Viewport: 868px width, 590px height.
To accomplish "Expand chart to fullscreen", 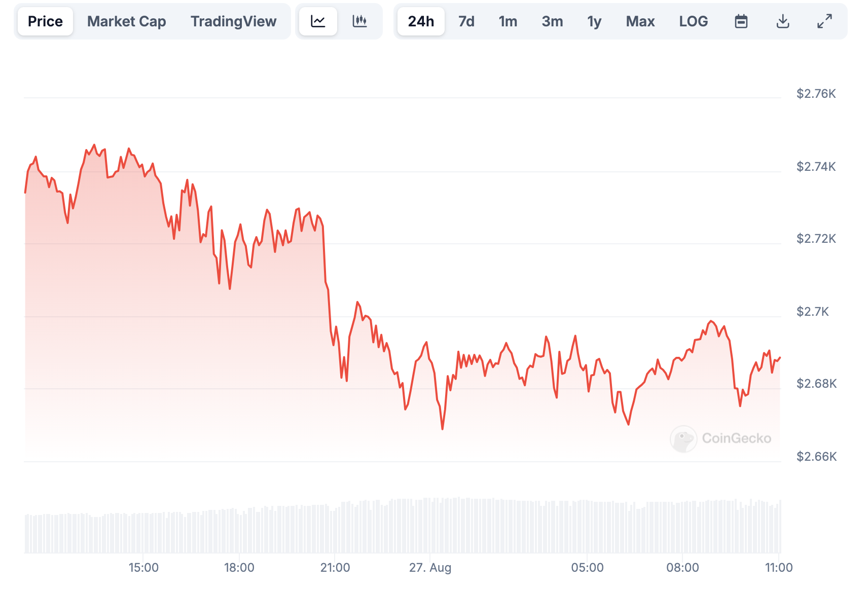I will pyautogui.click(x=824, y=21).
